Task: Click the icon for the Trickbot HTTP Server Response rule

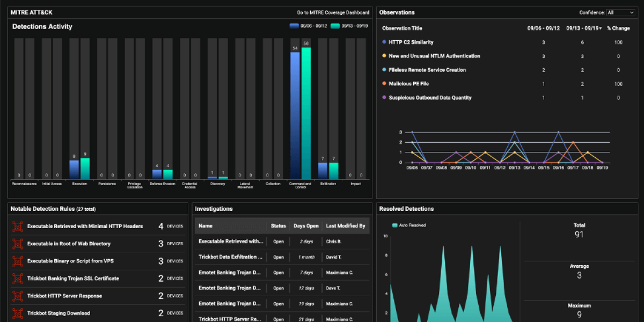Action: click(x=18, y=296)
